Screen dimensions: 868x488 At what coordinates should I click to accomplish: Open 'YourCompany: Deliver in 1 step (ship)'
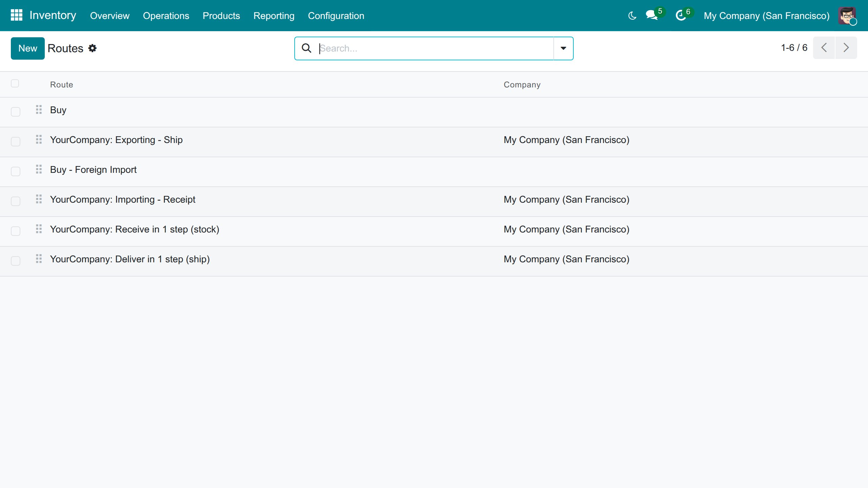130,259
